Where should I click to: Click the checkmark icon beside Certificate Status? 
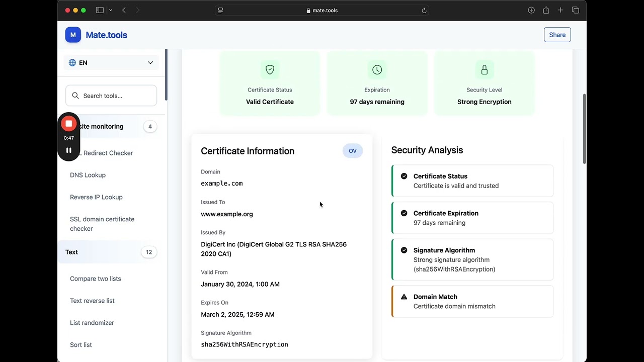pyautogui.click(x=404, y=176)
